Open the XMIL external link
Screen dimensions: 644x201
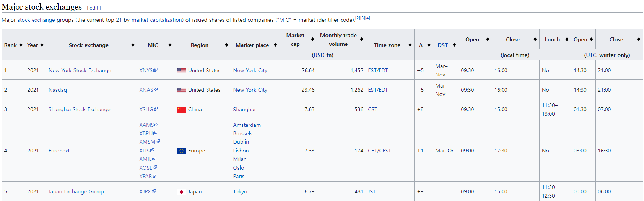click(148, 159)
